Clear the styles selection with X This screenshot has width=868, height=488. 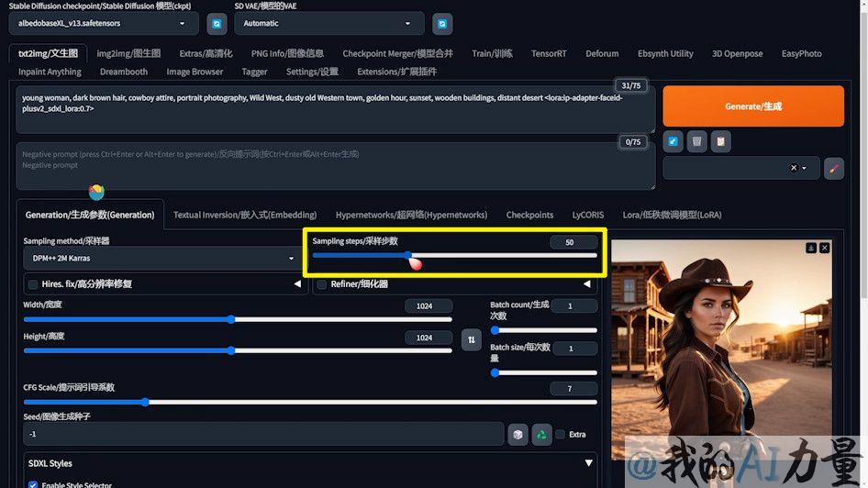point(794,168)
